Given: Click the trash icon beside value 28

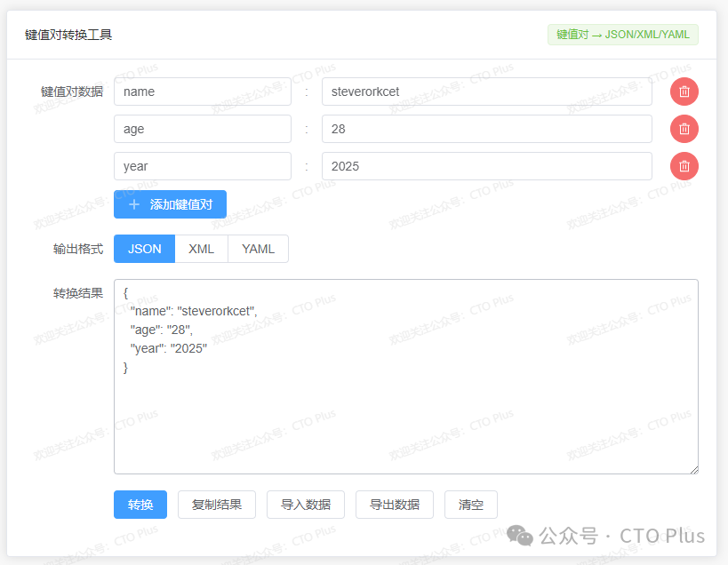Looking at the screenshot, I should (x=684, y=129).
